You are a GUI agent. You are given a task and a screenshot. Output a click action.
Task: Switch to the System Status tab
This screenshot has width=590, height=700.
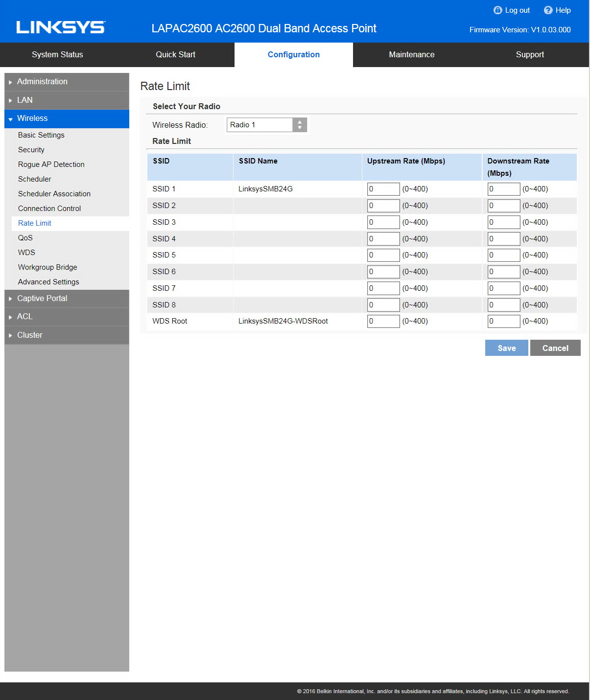pos(57,55)
